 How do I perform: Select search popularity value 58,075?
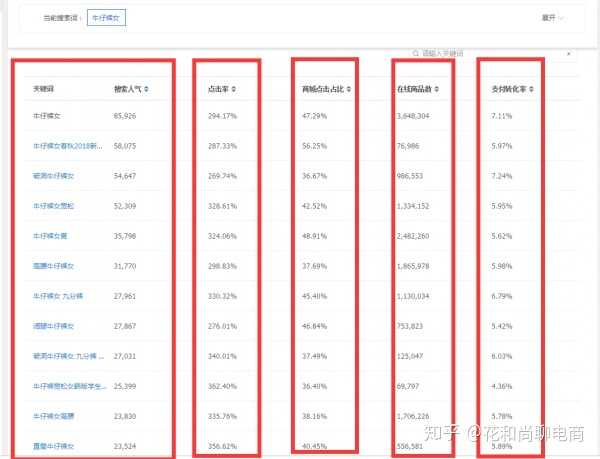point(125,146)
